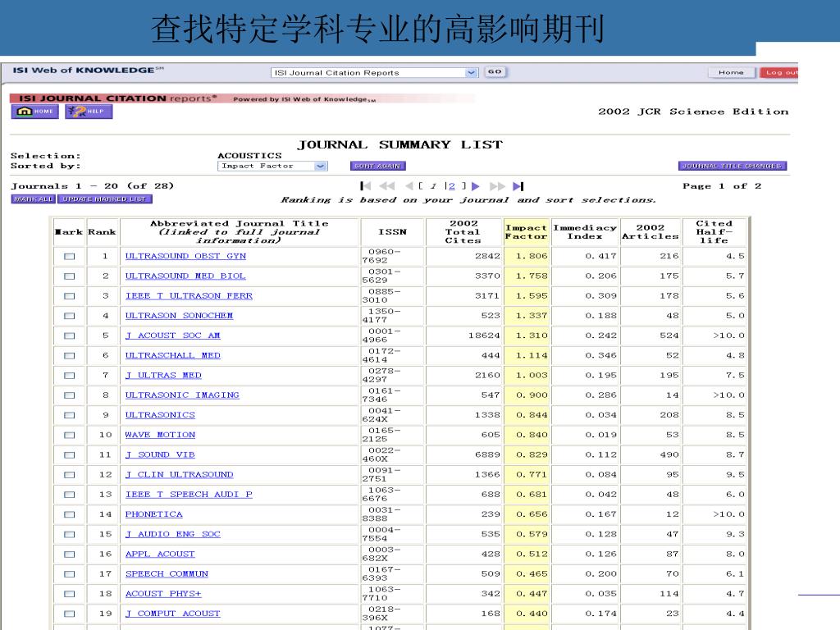840x630 pixels.
Task: Click the GO button
Action: coord(495,72)
